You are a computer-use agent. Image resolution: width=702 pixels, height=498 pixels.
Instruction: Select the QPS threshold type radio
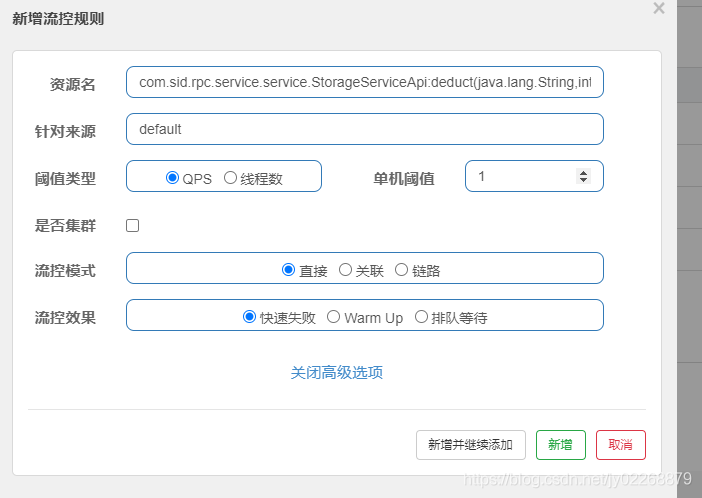click(x=172, y=178)
